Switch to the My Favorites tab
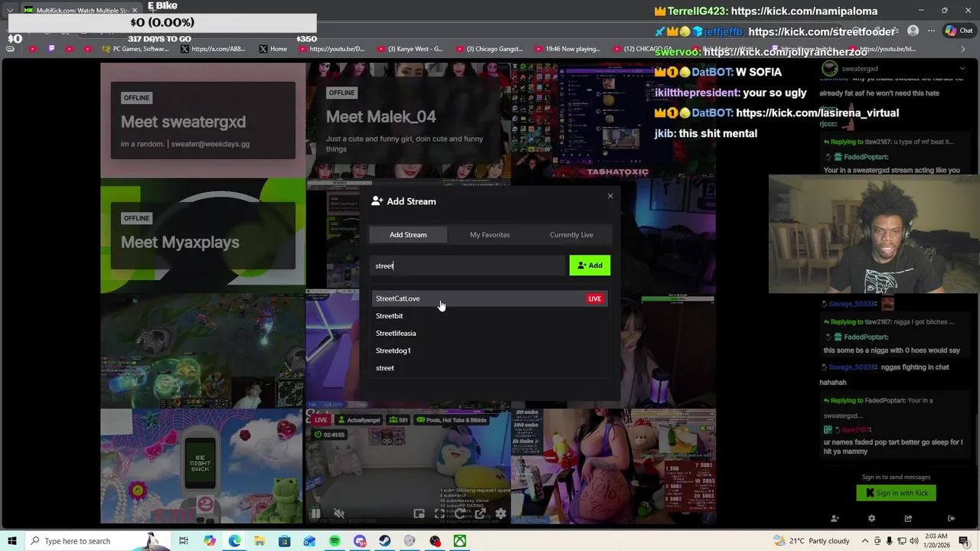Screen dimensions: 980x551 [490, 235]
